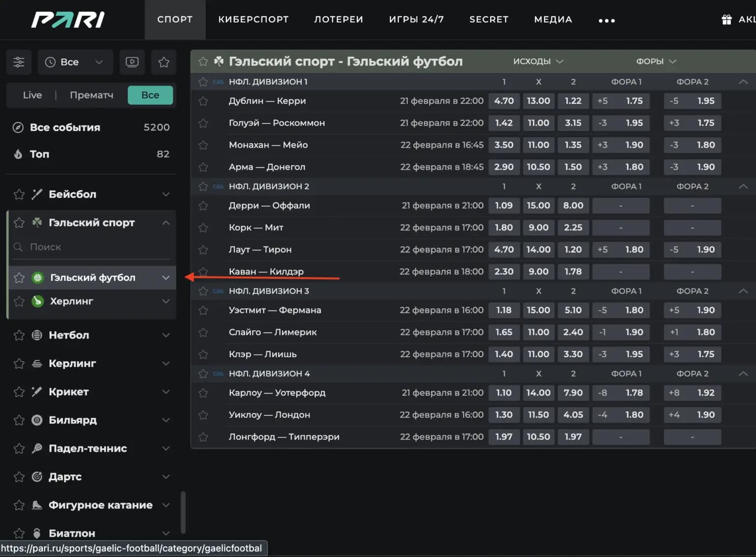Image resolution: width=756 pixels, height=557 pixels.
Task: Expand the Биатлон sidebar chevron
Action: point(166,533)
